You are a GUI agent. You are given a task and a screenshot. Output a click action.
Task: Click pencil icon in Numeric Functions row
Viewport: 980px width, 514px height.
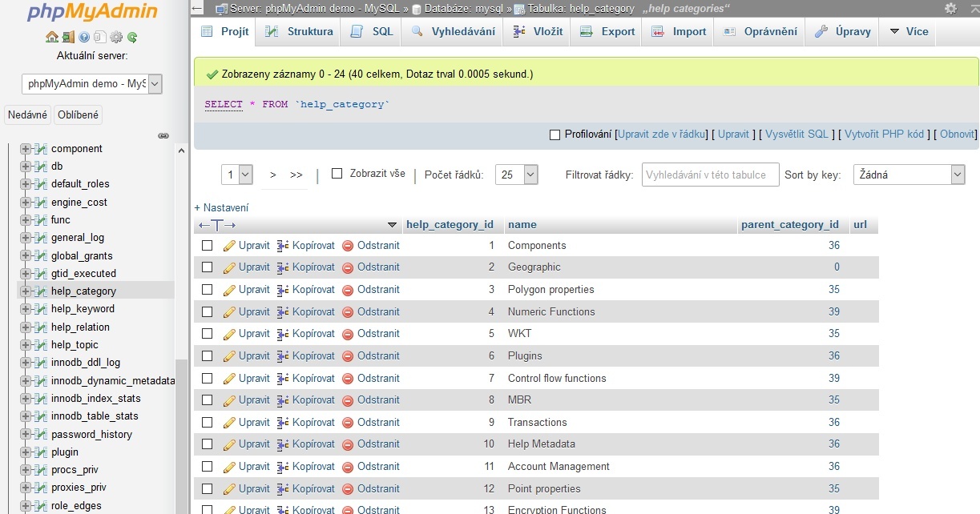229,312
